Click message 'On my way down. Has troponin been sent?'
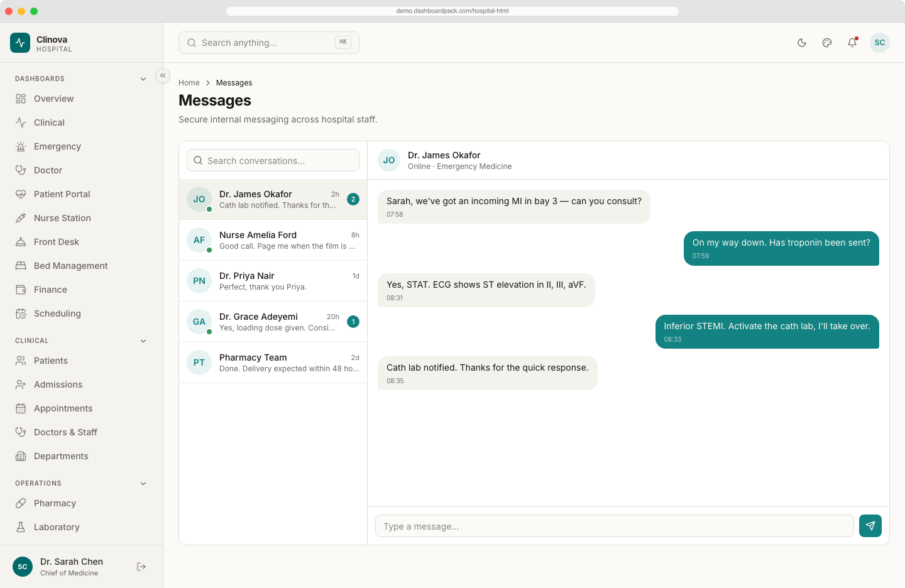The width and height of the screenshot is (905, 588). (x=781, y=248)
